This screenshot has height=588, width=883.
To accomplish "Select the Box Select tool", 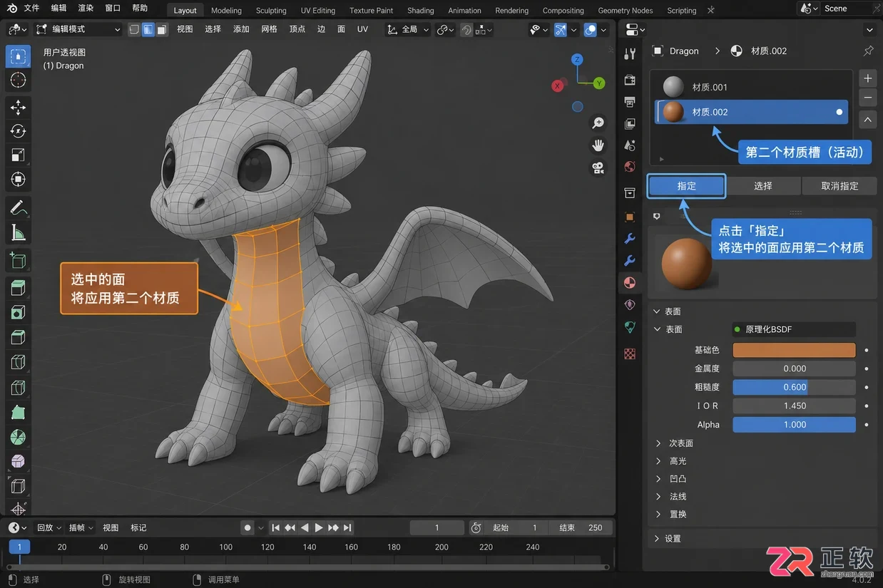I will point(18,56).
